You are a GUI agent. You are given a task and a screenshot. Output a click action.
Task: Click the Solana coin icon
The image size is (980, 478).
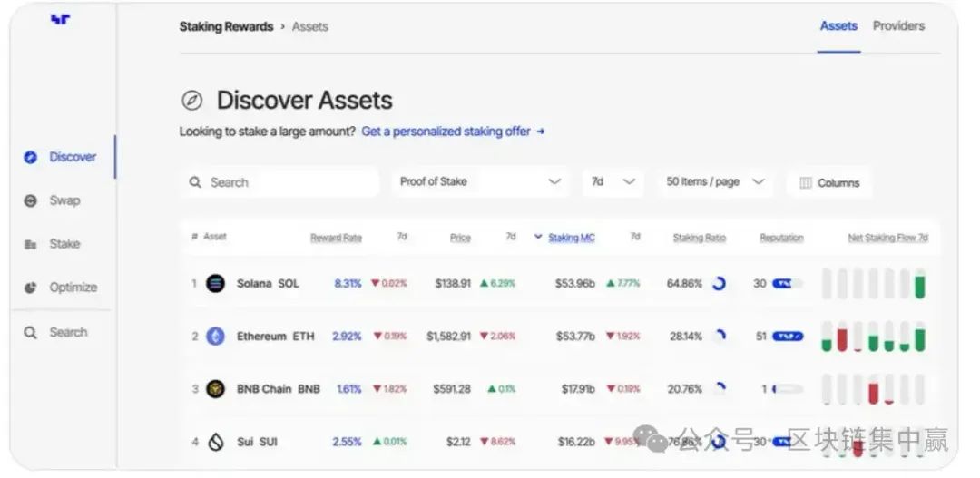[216, 284]
